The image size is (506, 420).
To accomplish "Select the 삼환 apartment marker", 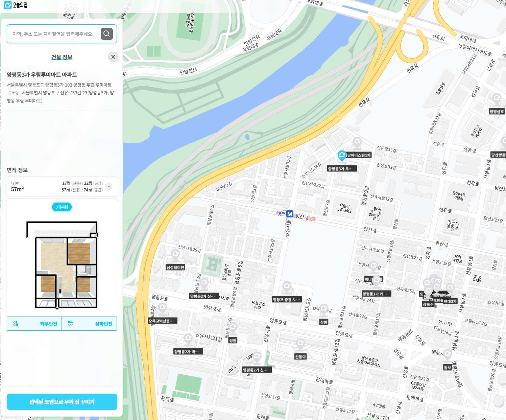I will (x=324, y=309).
